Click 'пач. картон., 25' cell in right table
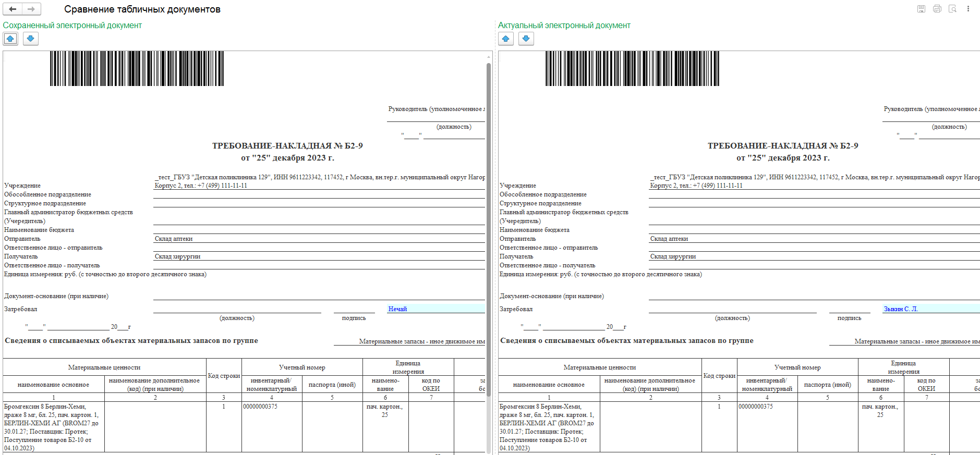980x455 pixels. point(881,426)
